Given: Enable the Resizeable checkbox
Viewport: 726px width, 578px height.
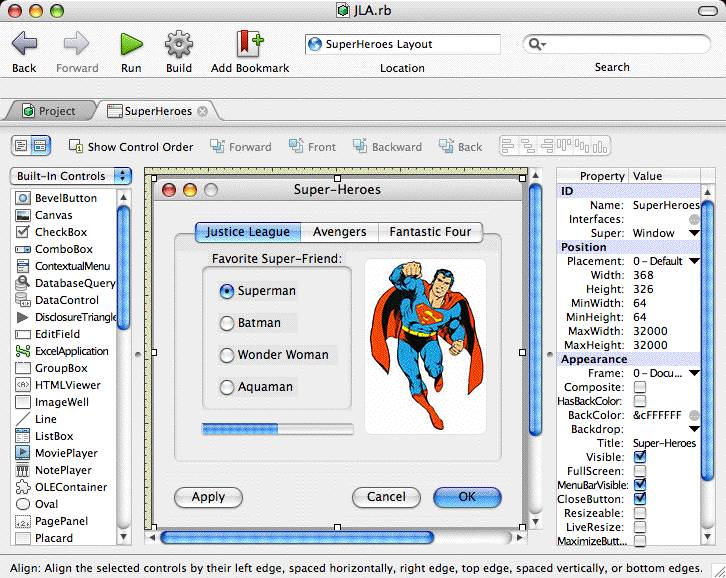Looking at the screenshot, I should point(640,513).
